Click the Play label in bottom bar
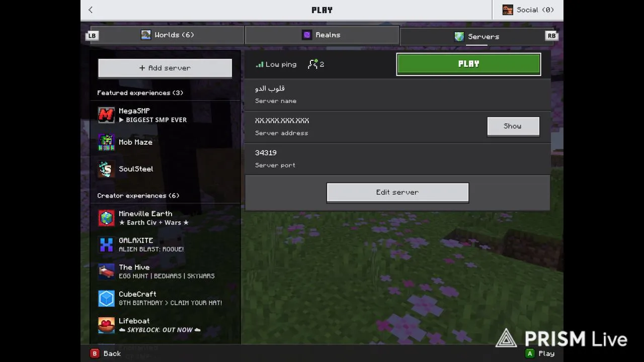The height and width of the screenshot is (362, 644). pos(546,353)
